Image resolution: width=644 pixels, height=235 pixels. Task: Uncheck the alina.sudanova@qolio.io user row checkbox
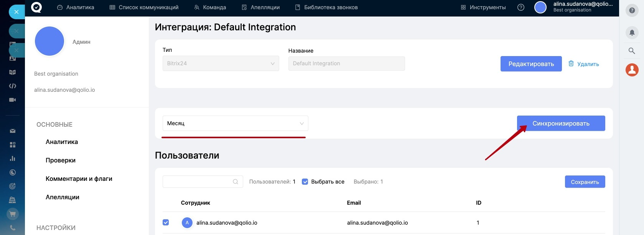click(x=166, y=222)
